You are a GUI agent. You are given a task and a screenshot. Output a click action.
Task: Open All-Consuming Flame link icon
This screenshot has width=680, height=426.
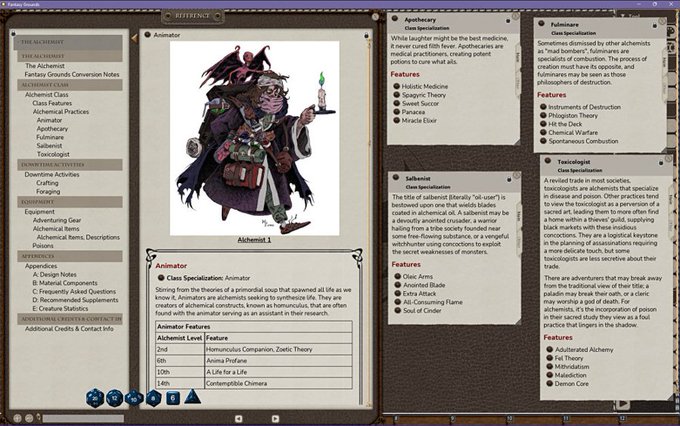pyautogui.click(x=397, y=302)
